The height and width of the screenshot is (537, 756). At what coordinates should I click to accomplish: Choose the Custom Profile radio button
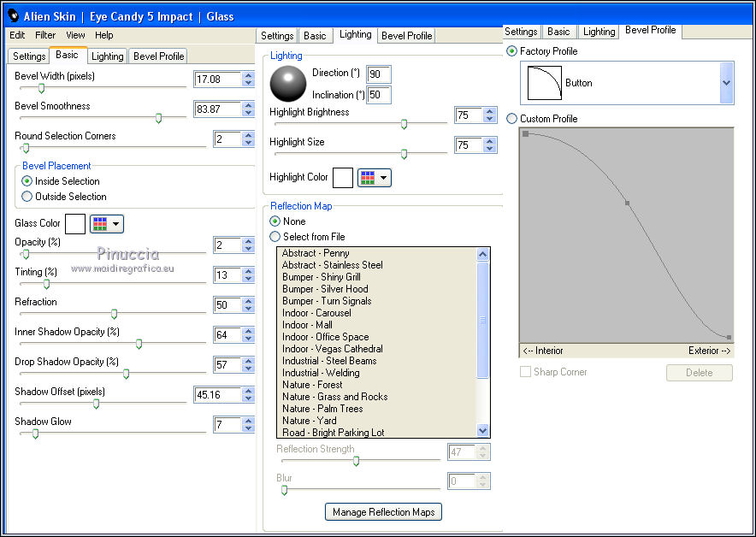click(x=512, y=119)
